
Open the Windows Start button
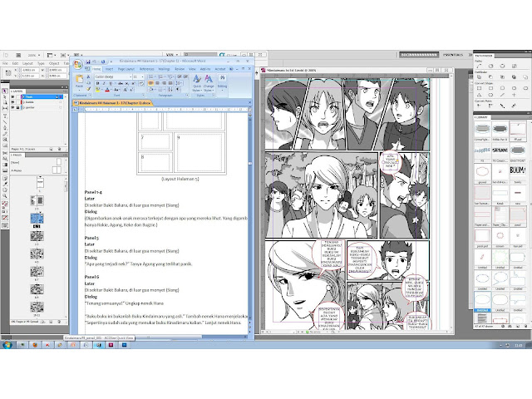[7, 345]
